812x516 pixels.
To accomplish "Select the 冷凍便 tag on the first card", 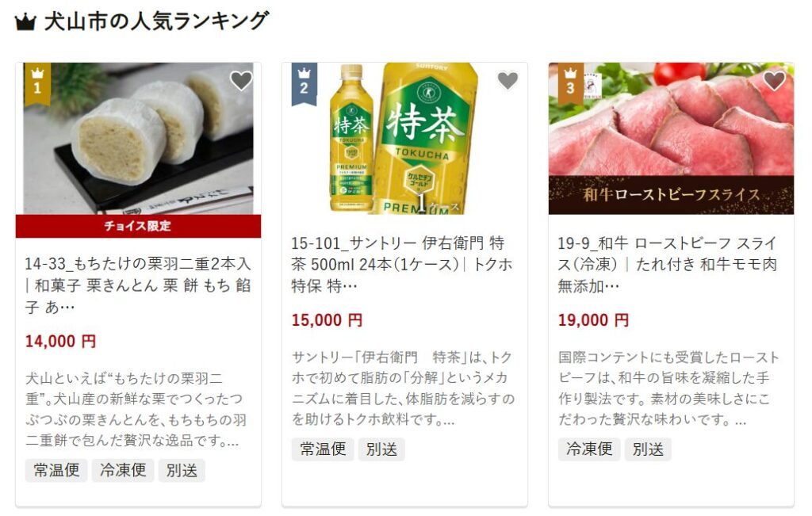I will click(x=123, y=471).
